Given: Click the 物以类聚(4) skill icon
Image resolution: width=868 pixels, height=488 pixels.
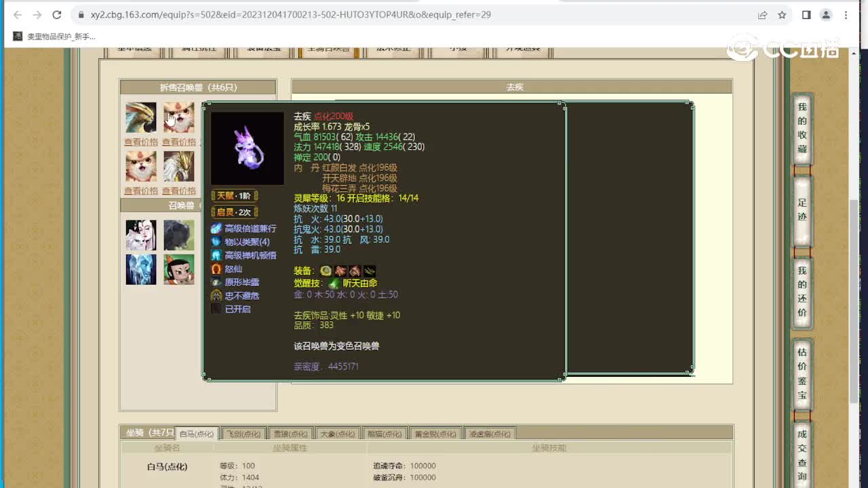Looking at the screenshot, I should [216, 242].
